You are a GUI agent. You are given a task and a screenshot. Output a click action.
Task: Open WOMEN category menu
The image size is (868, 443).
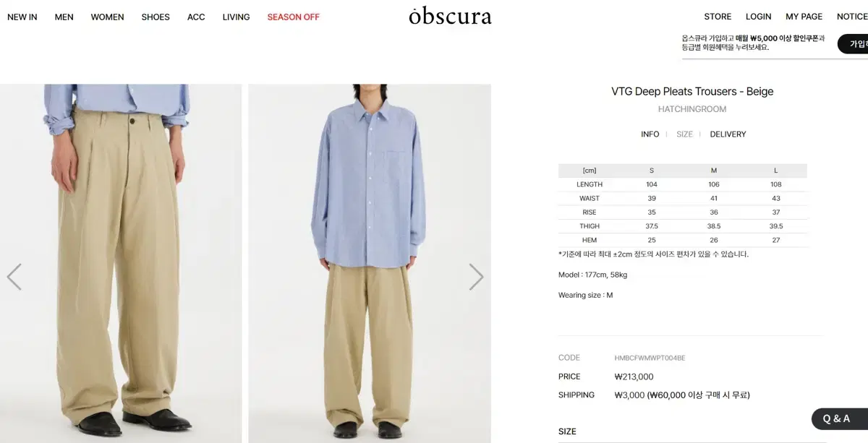pos(107,17)
